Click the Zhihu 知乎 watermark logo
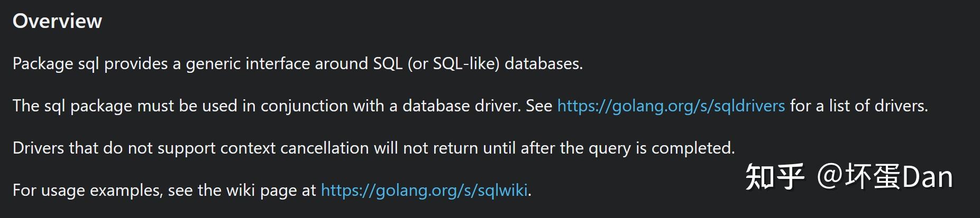Screen dimensions: 980x218 tap(774, 177)
